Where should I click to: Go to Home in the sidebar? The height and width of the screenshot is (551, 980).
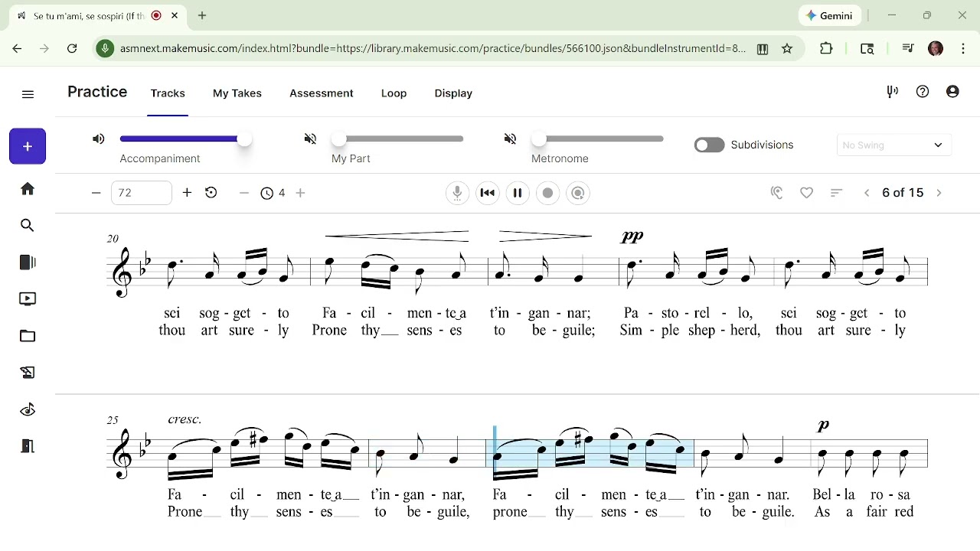click(x=28, y=189)
